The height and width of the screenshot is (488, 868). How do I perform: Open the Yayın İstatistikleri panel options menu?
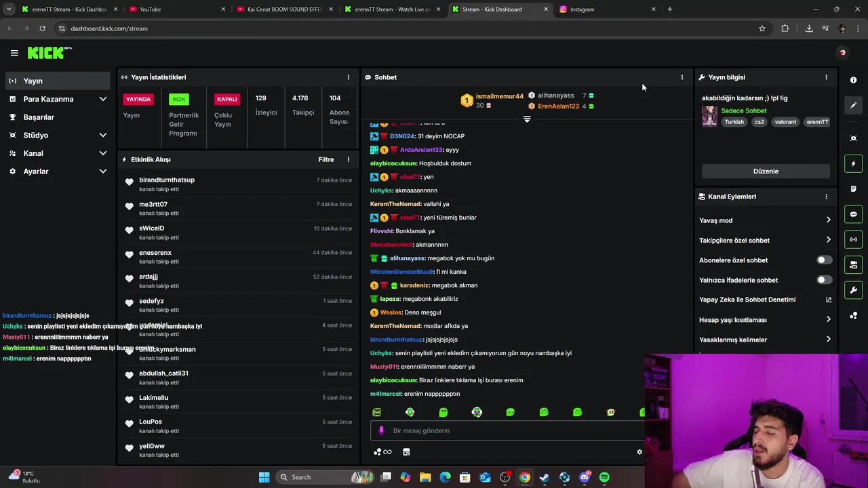(349, 77)
